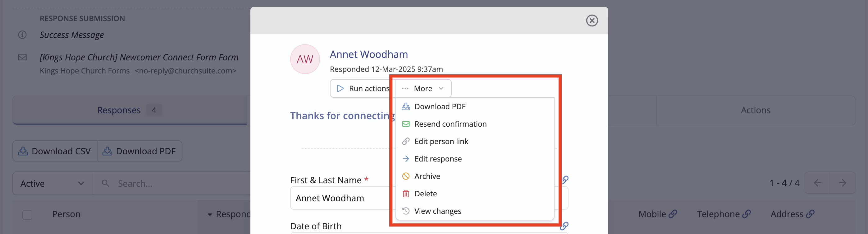Image resolution: width=868 pixels, height=234 pixels.
Task: Click the More chevron arrow
Action: pos(441,88)
